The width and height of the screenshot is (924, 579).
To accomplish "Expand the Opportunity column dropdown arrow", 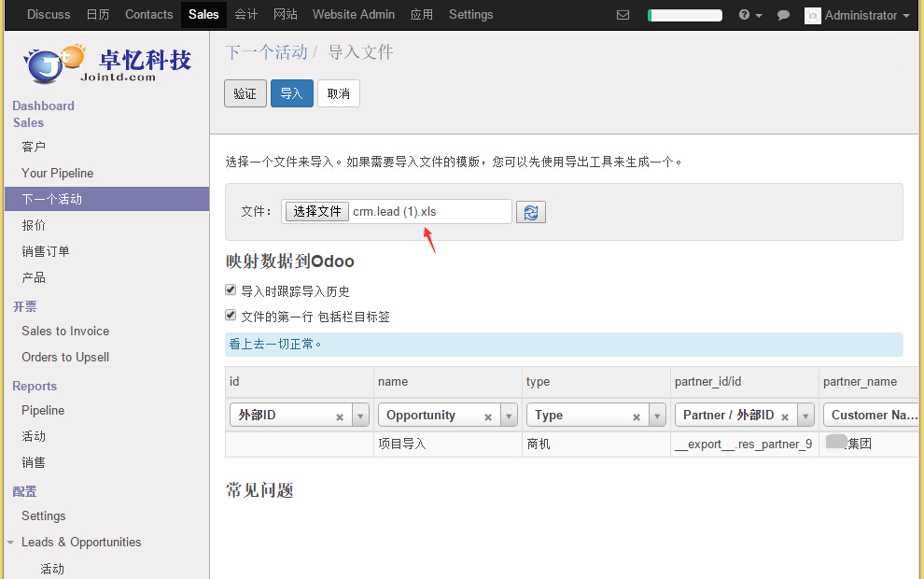I will (x=509, y=416).
